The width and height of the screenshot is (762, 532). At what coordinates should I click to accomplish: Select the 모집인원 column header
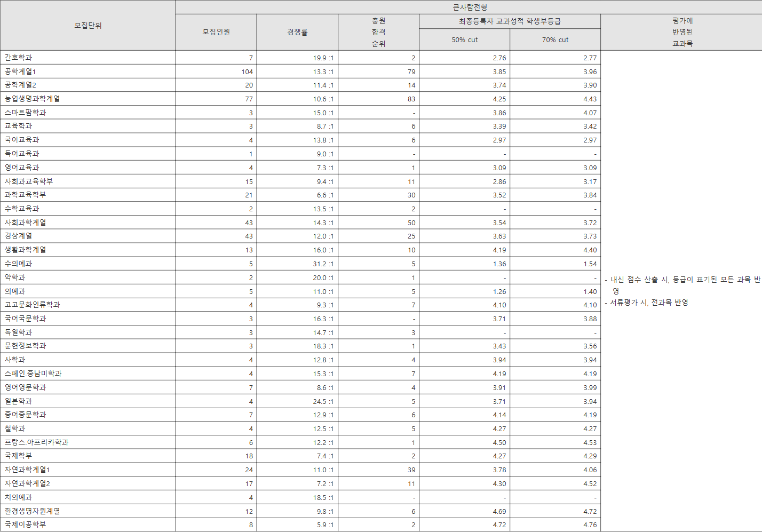(216, 32)
